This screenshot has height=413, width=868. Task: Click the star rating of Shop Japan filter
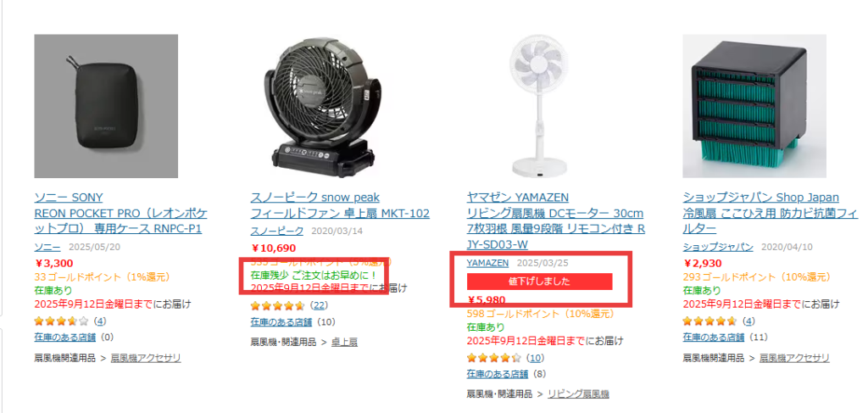point(709,321)
